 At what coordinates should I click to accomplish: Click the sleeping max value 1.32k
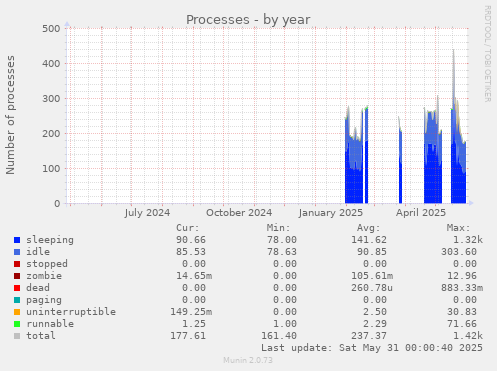point(468,240)
